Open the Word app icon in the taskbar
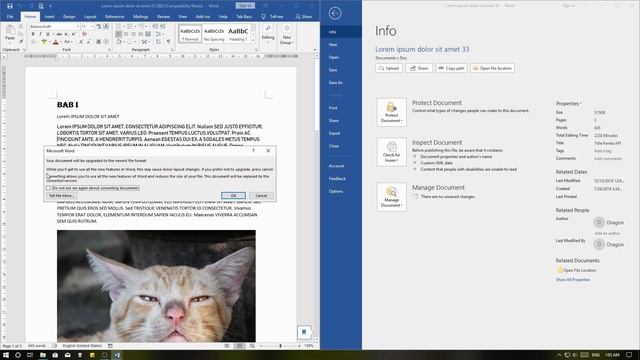 (x=117, y=355)
